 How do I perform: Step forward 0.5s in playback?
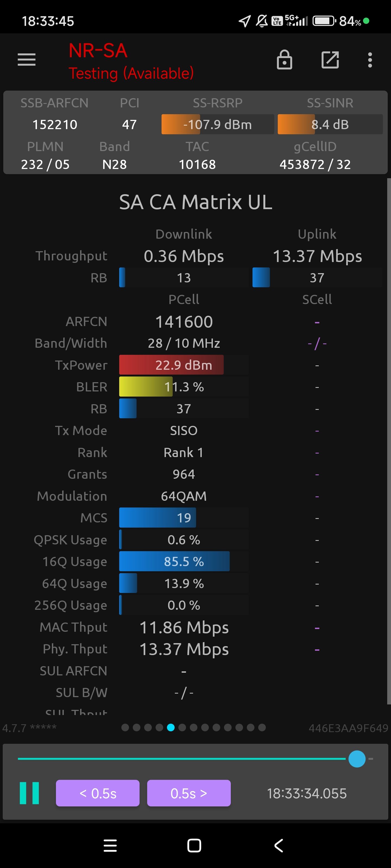click(x=189, y=793)
